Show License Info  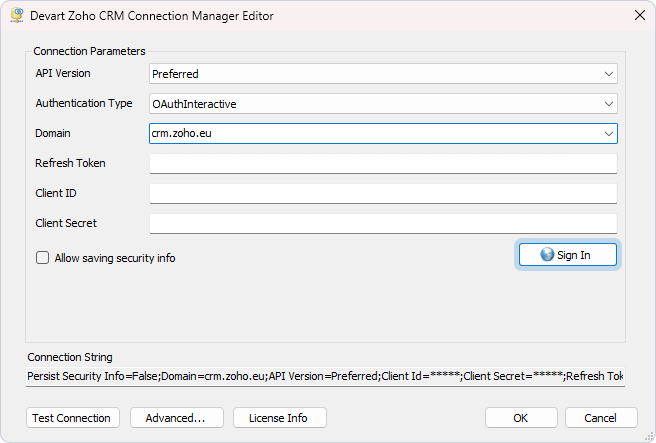pyautogui.click(x=279, y=418)
